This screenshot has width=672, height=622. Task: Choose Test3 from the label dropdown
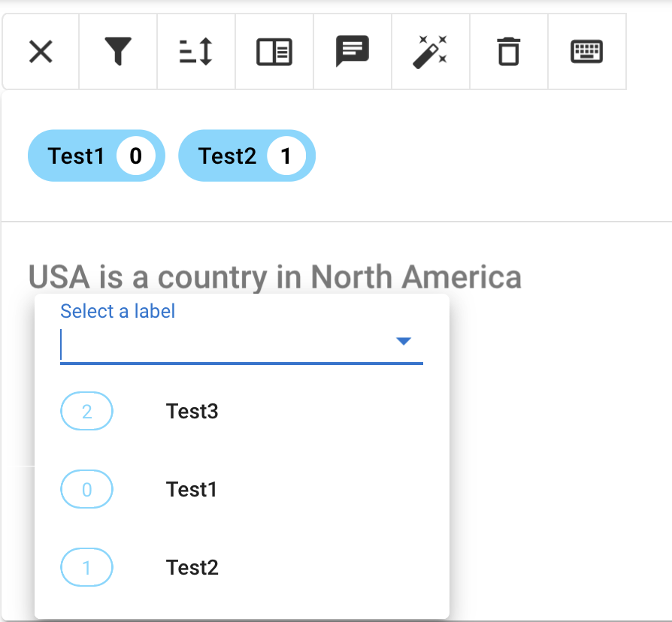point(192,411)
